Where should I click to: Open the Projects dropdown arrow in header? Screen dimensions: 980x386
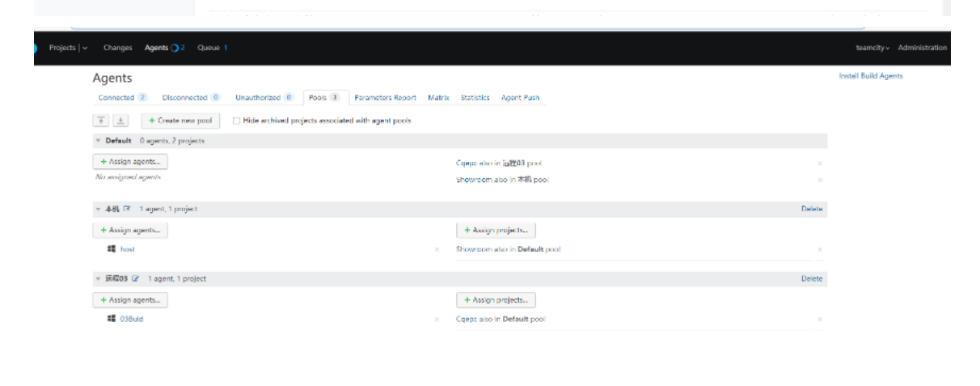[85, 48]
